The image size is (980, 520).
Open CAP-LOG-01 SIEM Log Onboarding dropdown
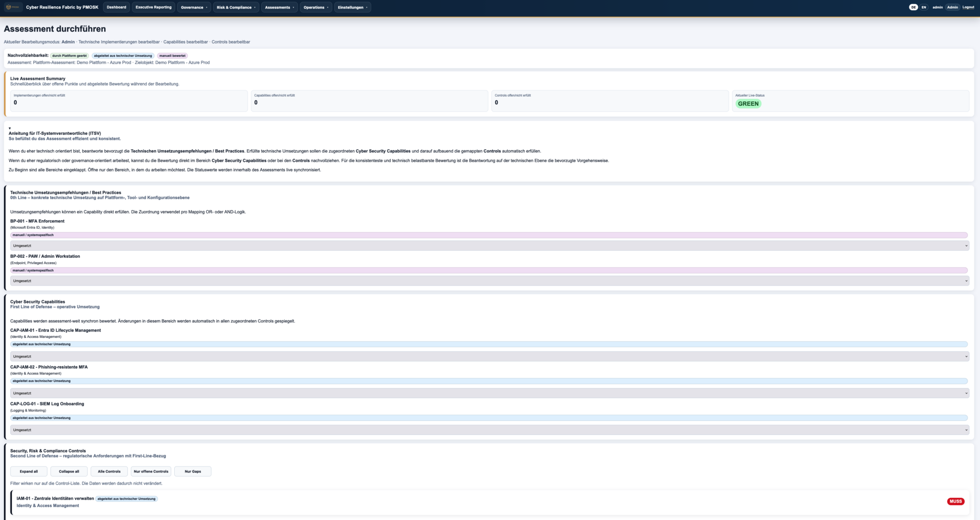(x=490, y=430)
